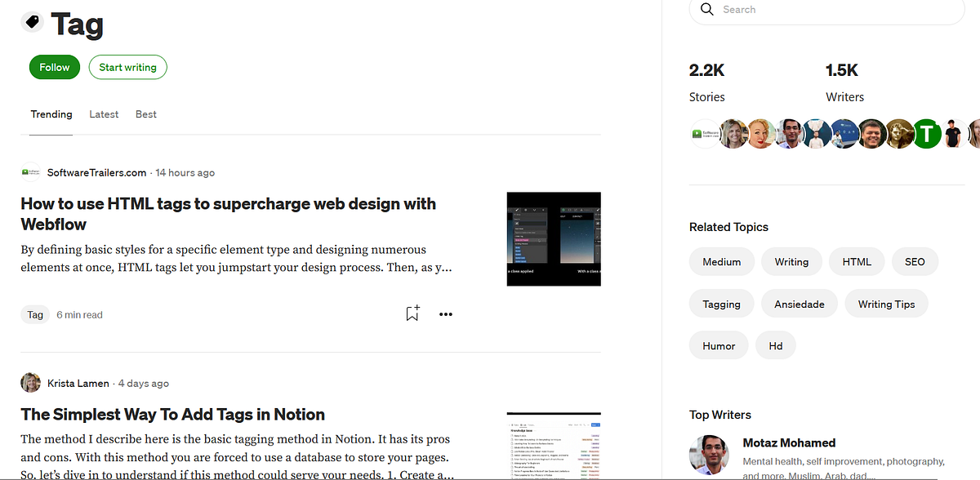
Task: Select the SEO related topic
Action: click(x=915, y=262)
